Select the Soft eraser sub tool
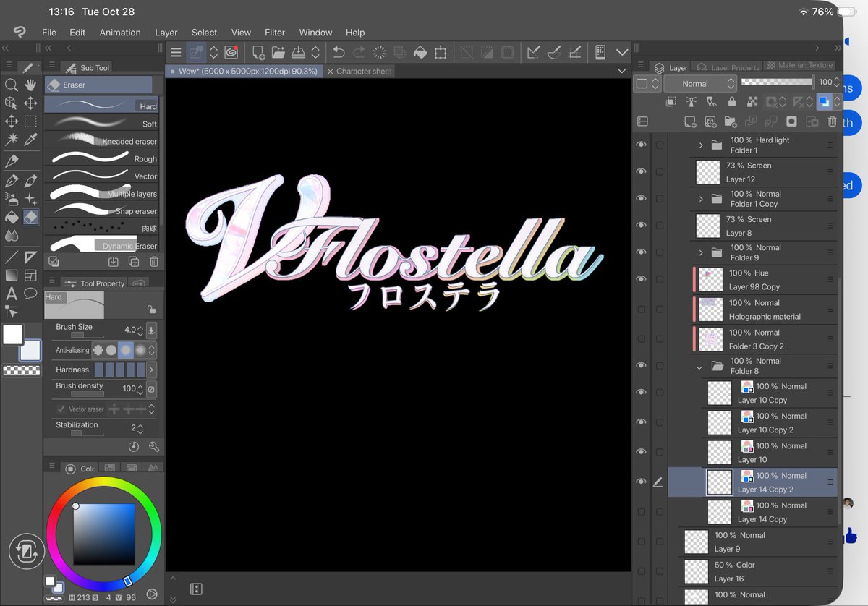Screen dimensions: 868x606 point(101,123)
